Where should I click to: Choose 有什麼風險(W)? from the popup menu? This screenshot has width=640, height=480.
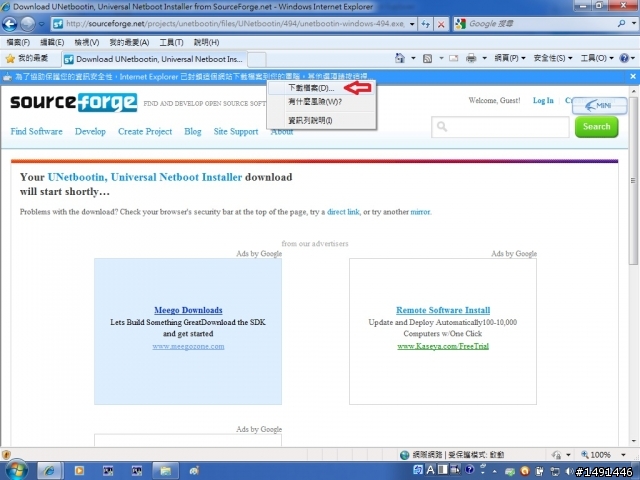tap(321, 102)
